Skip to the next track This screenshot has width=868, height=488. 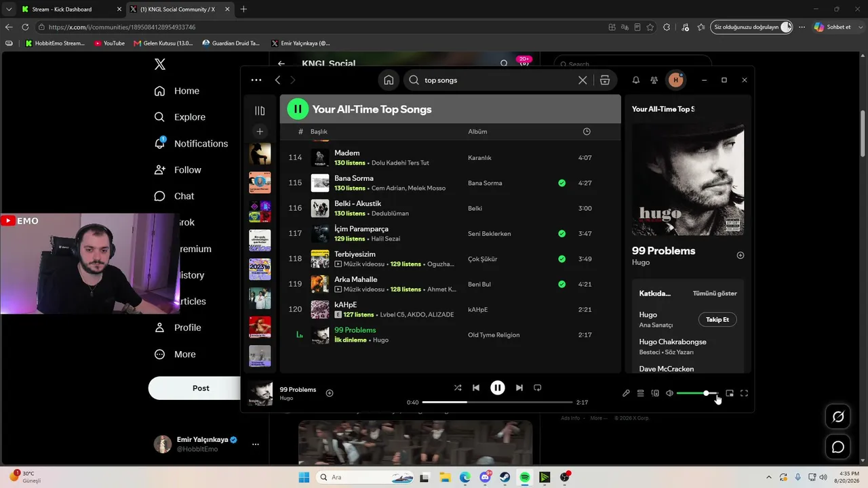click(x=519, y=388)
